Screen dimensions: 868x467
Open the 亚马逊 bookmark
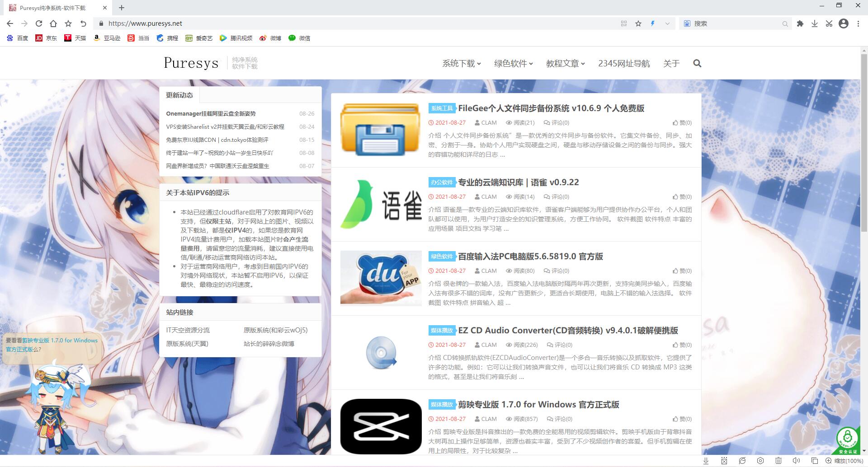[x=107, y=38]
